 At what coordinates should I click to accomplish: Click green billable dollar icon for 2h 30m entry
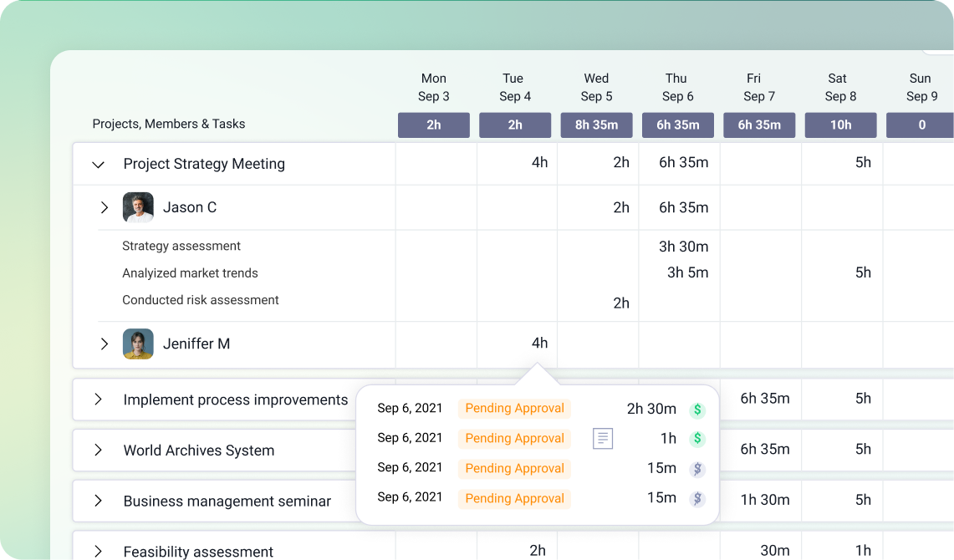(x=697, y=410)
